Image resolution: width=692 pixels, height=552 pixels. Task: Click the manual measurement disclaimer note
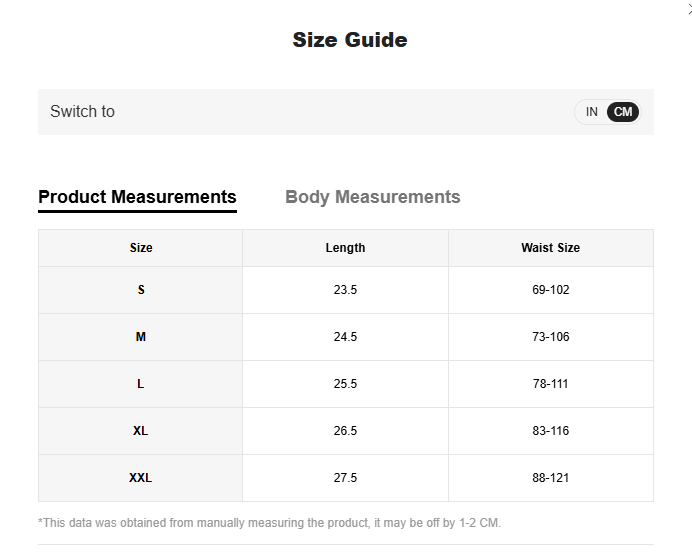click(269, 523)
